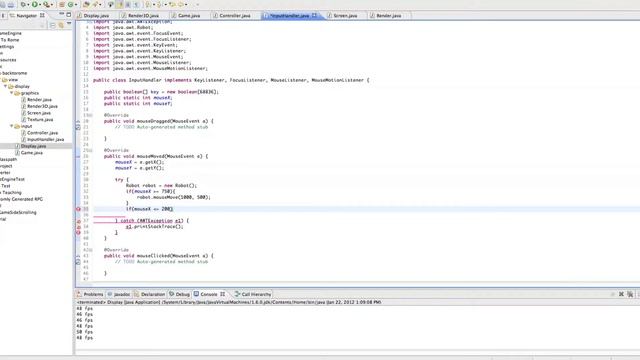
Task: Click Remove Launch X icon in Console
Action: 621,294
